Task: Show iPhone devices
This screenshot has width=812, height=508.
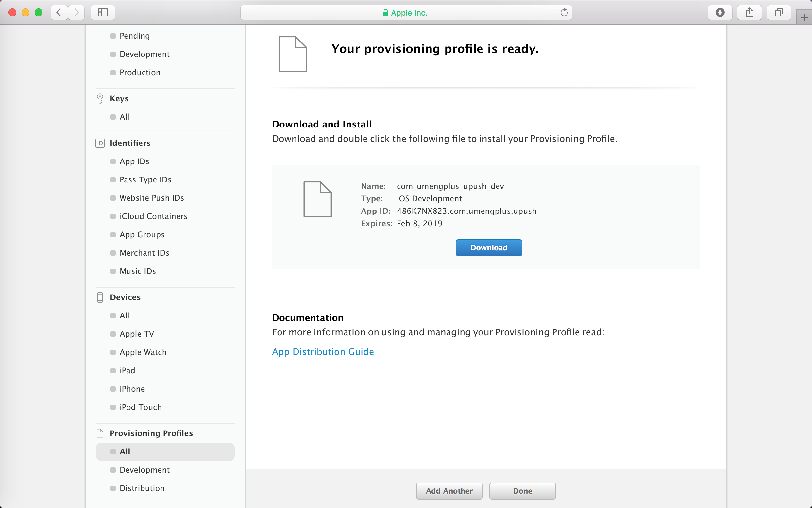Action: pos(132,389)
